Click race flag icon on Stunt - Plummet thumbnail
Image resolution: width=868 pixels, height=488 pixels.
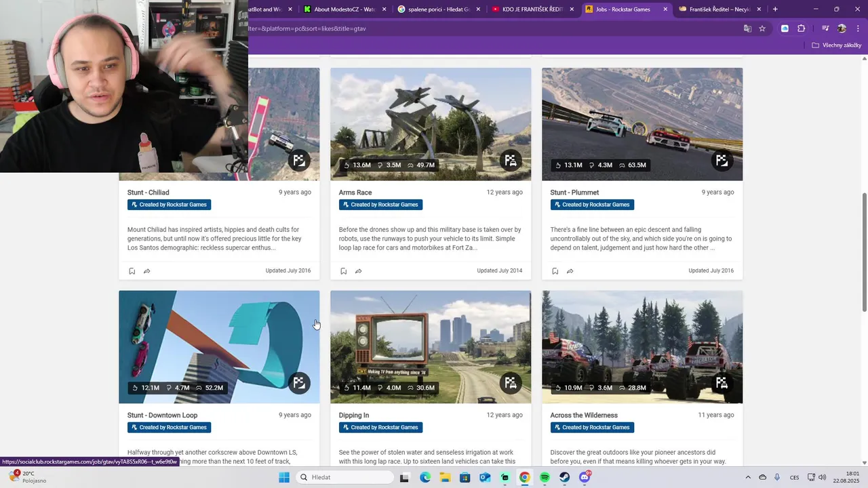(722, 161)
